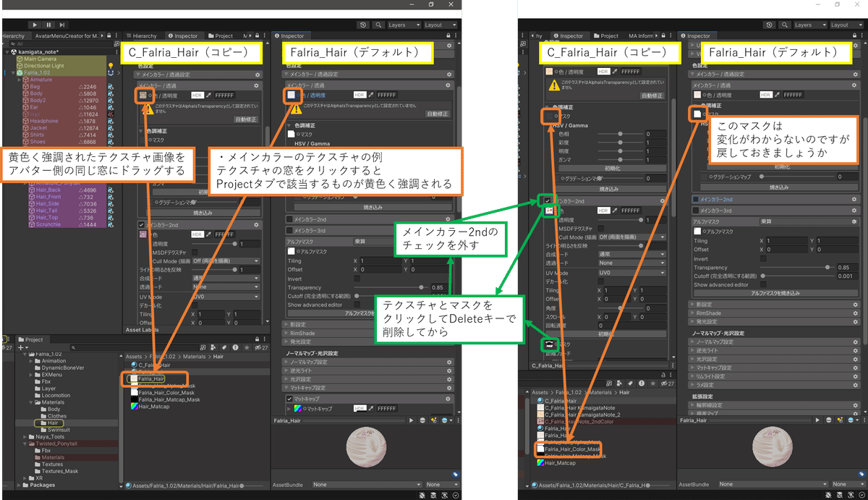Pick the eyedropper in the left screenshot's copy material main color row
This screenshot has width=868, height=500.
pyautogui.click(x=210, y=95)
